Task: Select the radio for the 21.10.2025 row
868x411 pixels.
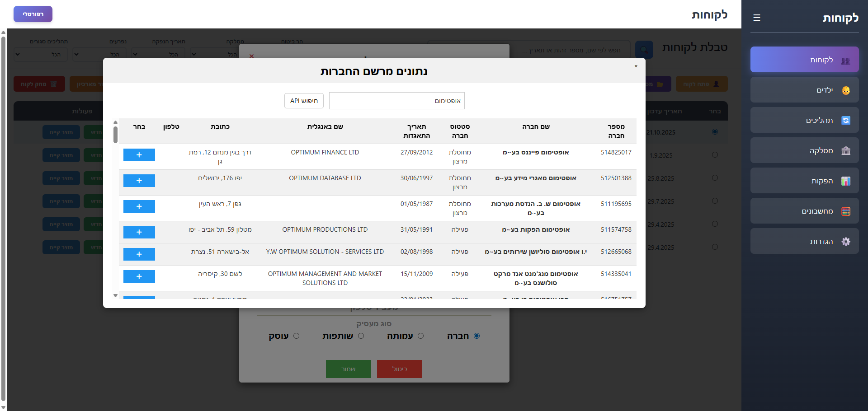Action: tap(715, 132)
